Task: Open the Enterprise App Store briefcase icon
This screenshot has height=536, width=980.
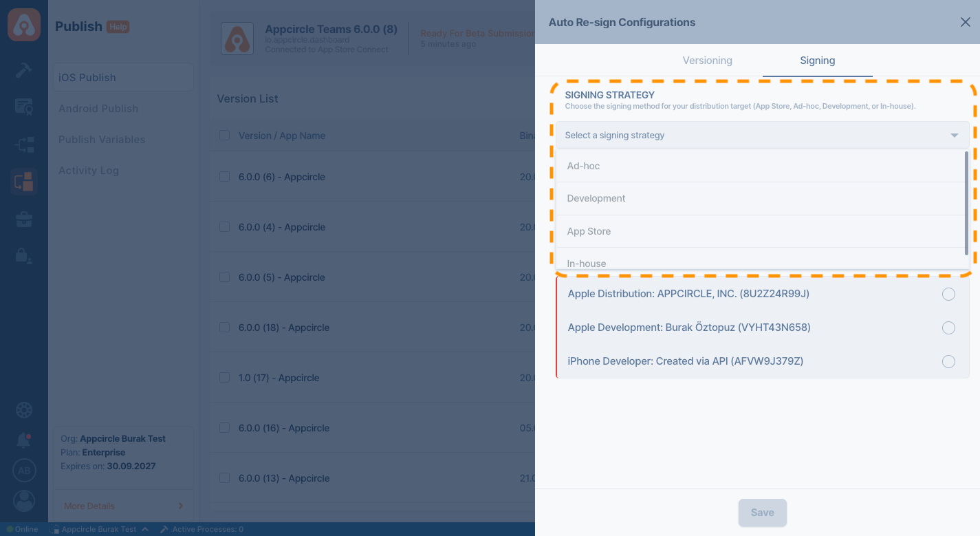Action: pos(24,219)
